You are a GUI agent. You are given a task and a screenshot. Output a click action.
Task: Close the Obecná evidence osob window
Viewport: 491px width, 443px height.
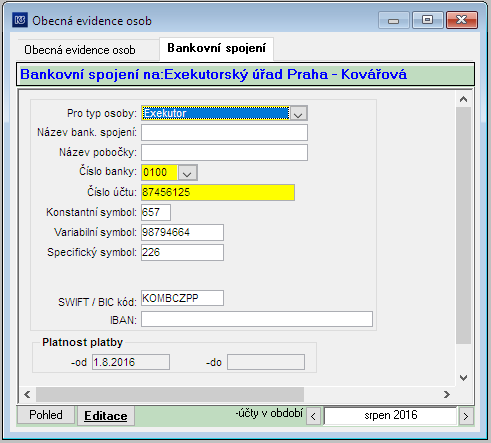pyautogui.click(x=462, y=20)
